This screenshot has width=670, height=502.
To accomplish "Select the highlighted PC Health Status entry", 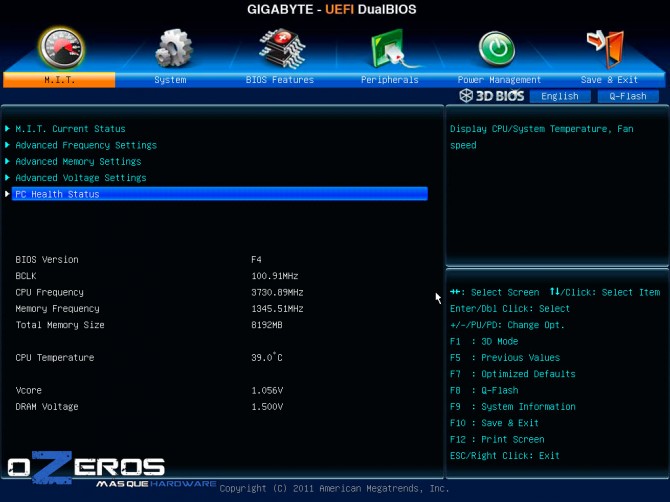I will pyautogui.click(x=220, y=194).
